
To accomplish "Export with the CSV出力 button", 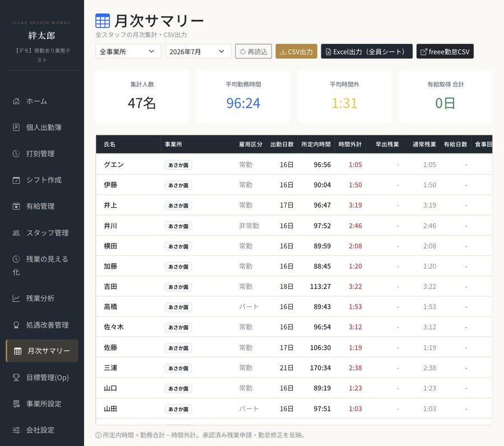I will coord(296,51).
